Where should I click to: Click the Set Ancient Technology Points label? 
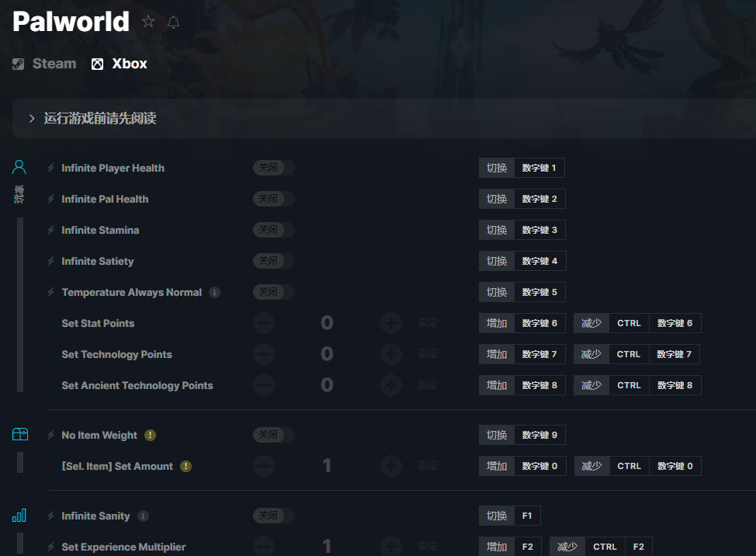click(137, 386)
